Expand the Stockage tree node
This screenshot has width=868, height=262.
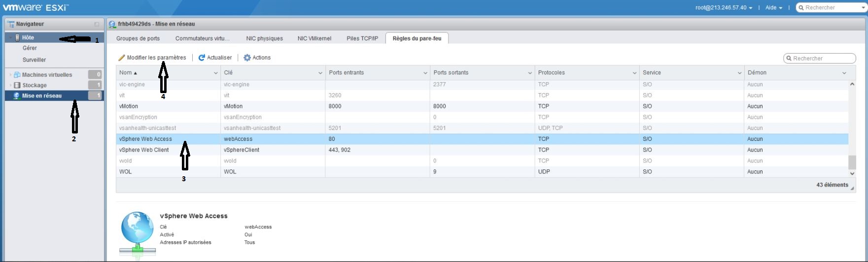(10, 85)
